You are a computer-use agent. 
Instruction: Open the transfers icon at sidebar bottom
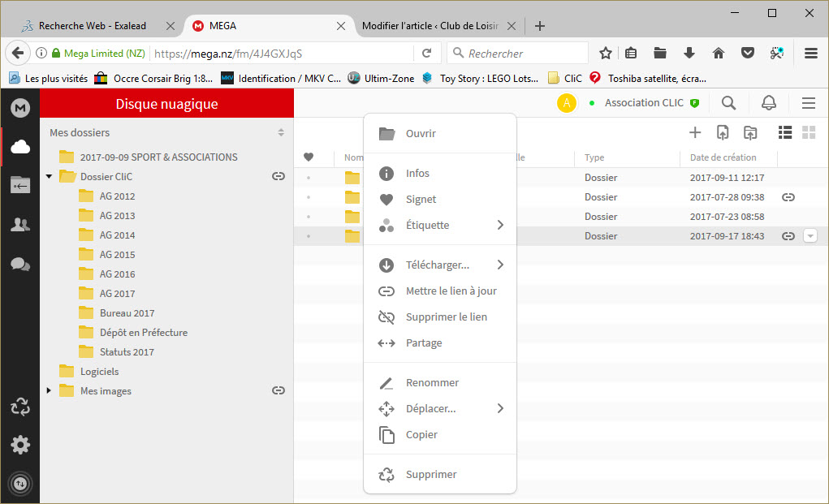[x=20, y=484]
